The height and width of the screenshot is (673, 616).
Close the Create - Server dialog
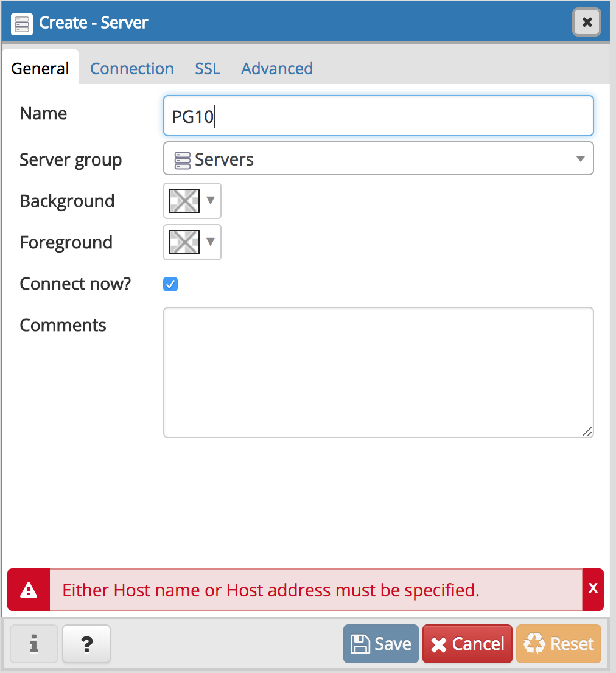[x=587, y=23]
